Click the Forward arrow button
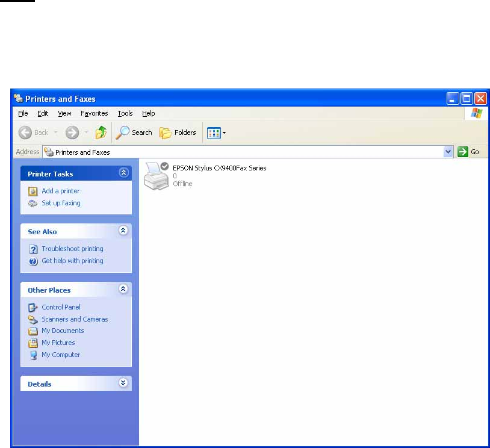This screenshot has width=490, height=448. tap(72, 132)
